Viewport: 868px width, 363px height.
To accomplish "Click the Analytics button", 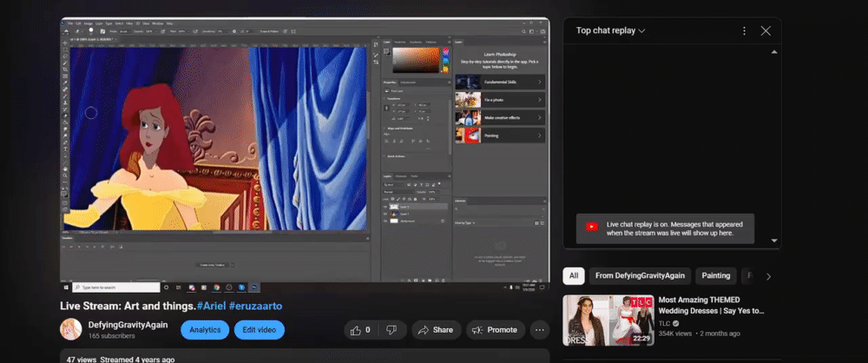I will tap(205, 330).
